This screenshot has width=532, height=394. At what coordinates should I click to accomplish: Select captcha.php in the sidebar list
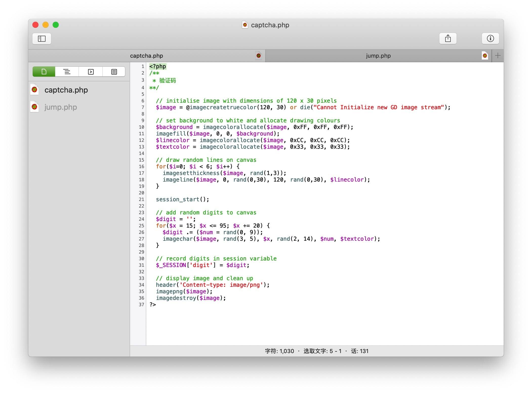point(66,90)
